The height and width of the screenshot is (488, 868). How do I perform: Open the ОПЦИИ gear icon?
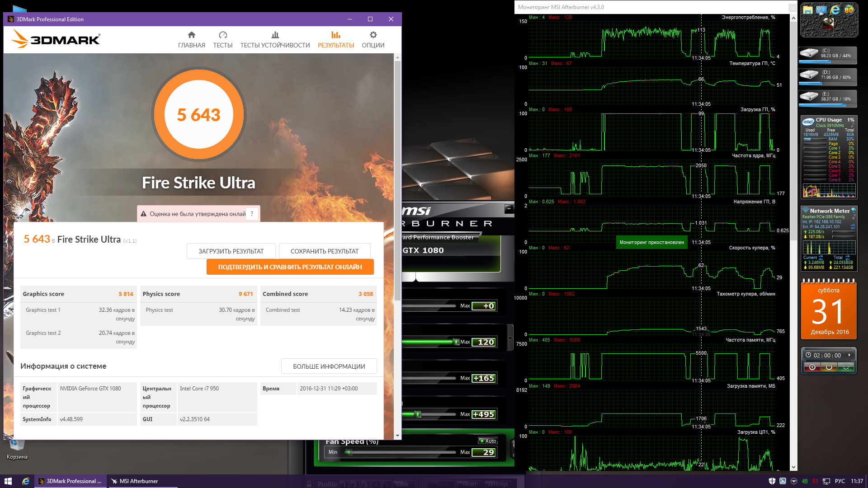(x=373, y=35)
